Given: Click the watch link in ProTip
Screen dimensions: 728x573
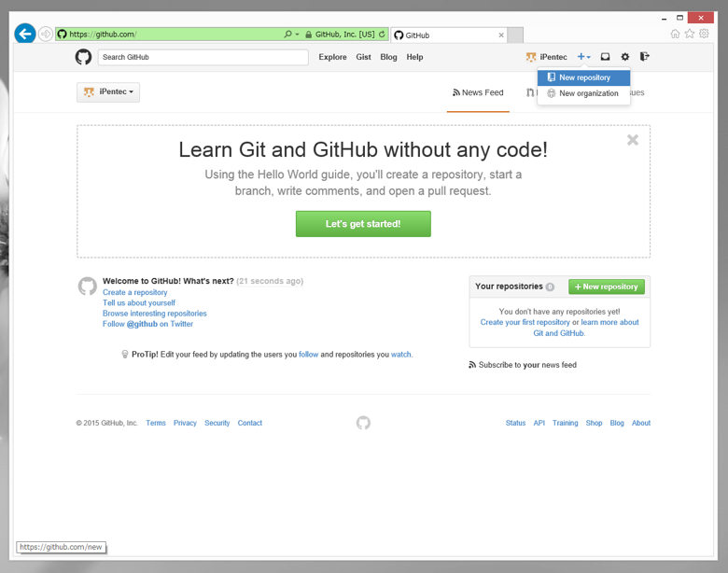Looking at the screenshot, I should 401,355.
